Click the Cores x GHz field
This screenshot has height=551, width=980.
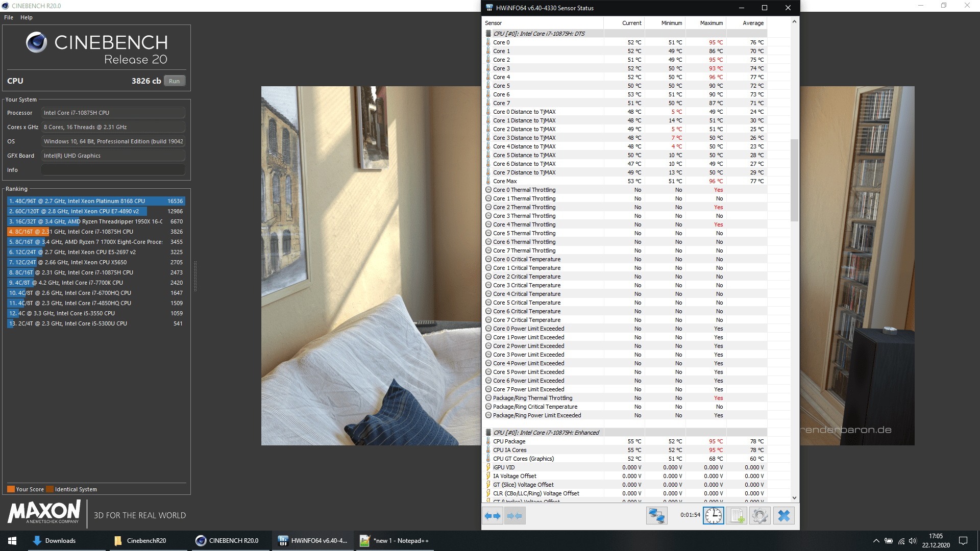113,127
